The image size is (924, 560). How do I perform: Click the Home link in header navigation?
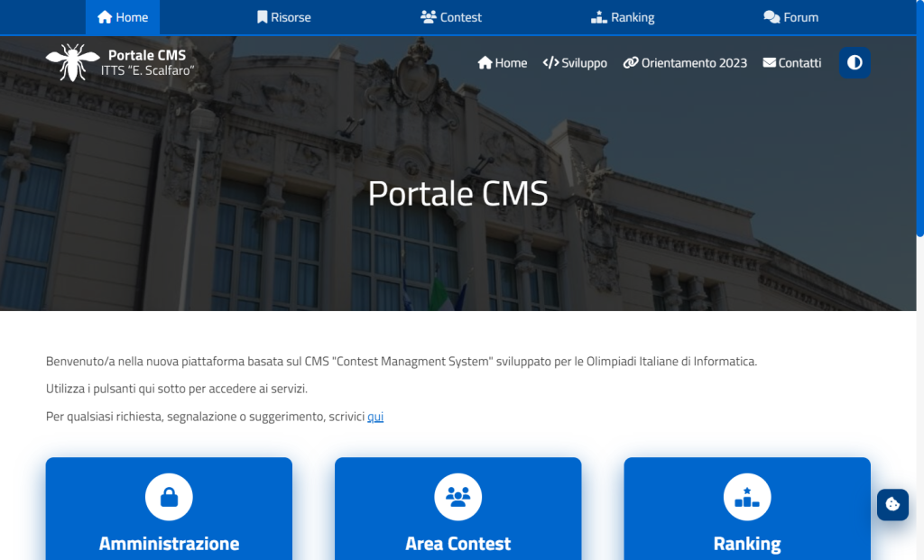point(503,62)
